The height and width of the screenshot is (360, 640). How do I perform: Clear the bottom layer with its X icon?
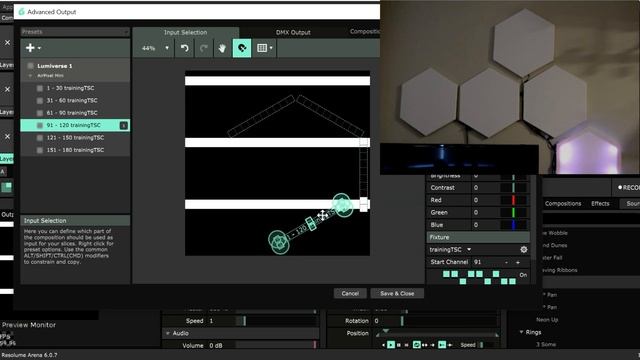(7, 136)
